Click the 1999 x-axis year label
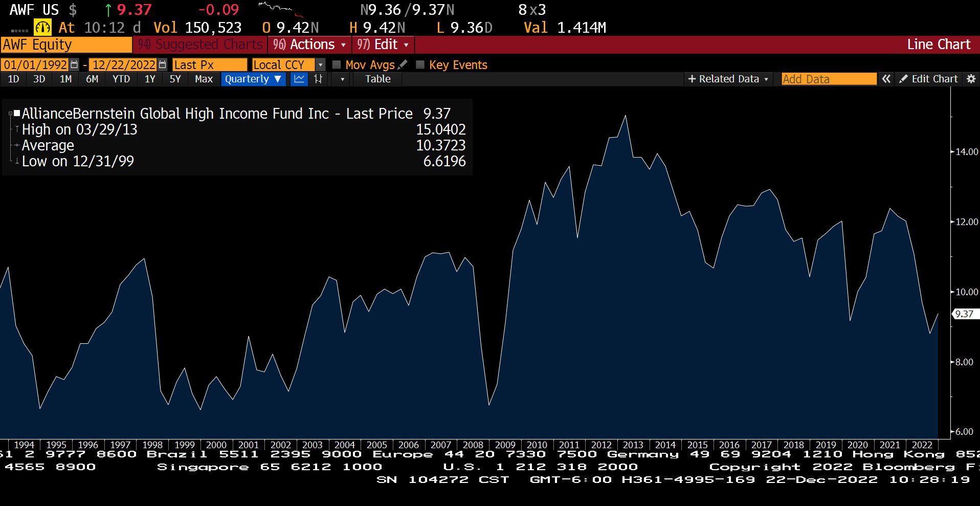Viewport: 980px width, 506px height. pos(185,445)
